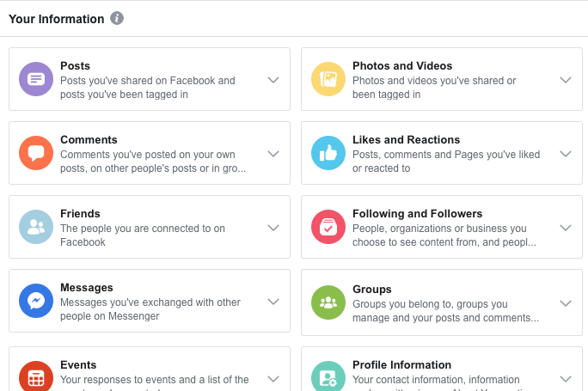Expand the Photos and Videos chevron
588x391 pixels.
pos(566,80)
